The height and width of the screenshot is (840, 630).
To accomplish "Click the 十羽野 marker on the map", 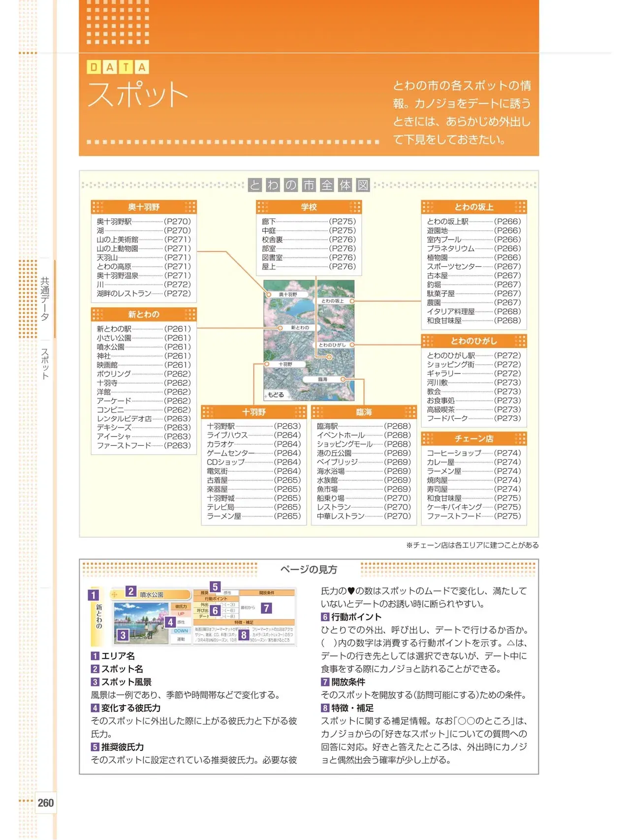I will [x=284, y=364].
